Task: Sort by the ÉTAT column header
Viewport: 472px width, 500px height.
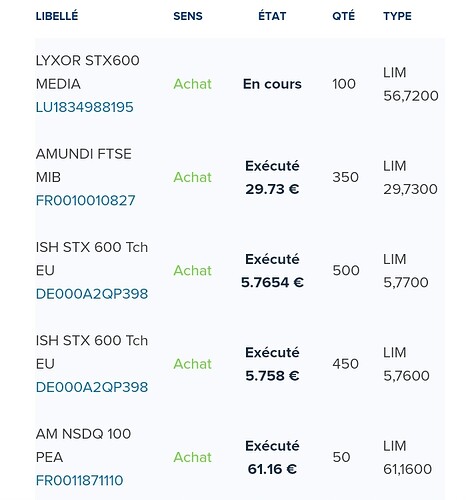Action: [272, 16]
